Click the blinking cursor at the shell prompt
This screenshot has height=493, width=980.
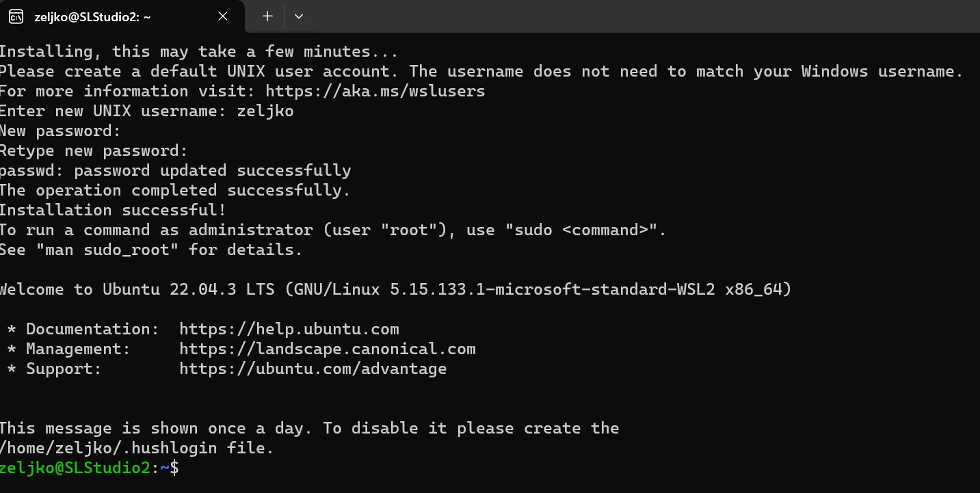click(x=185, y=468)
